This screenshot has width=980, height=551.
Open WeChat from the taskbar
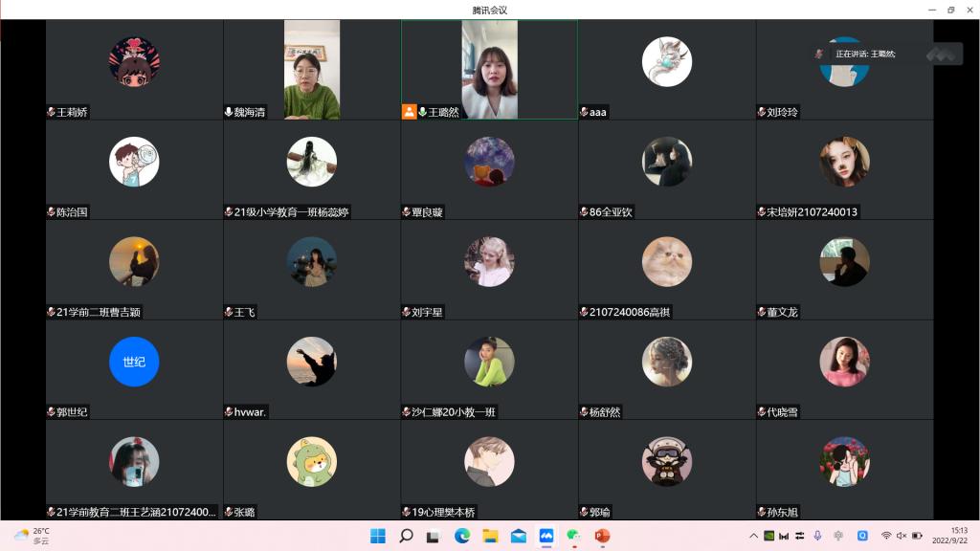(x=574, y=536)
